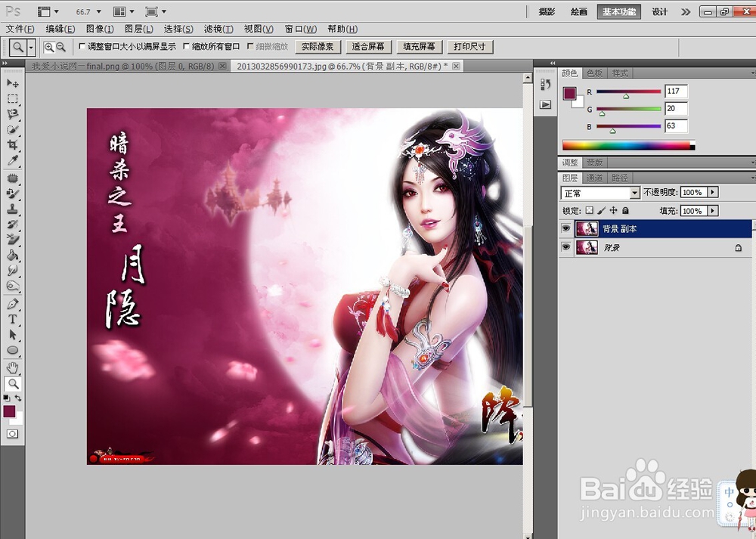Click the 适合屏幕 button
The image size is (756, 539).
[x=368, y=47]
